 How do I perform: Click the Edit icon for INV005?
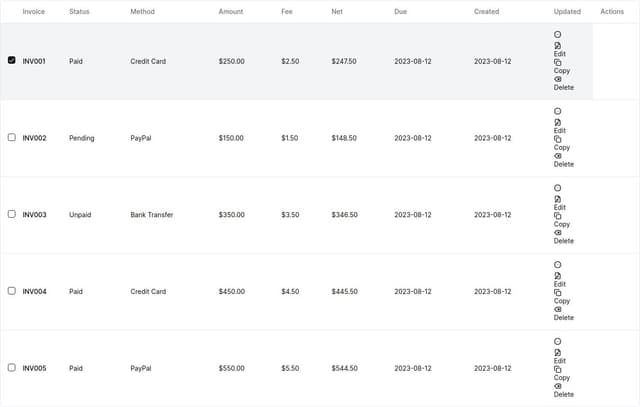(x=558, y=353)
